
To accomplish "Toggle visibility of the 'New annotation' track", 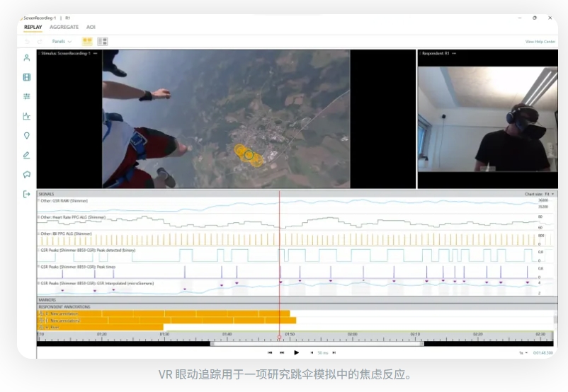I will click(41, 313).
